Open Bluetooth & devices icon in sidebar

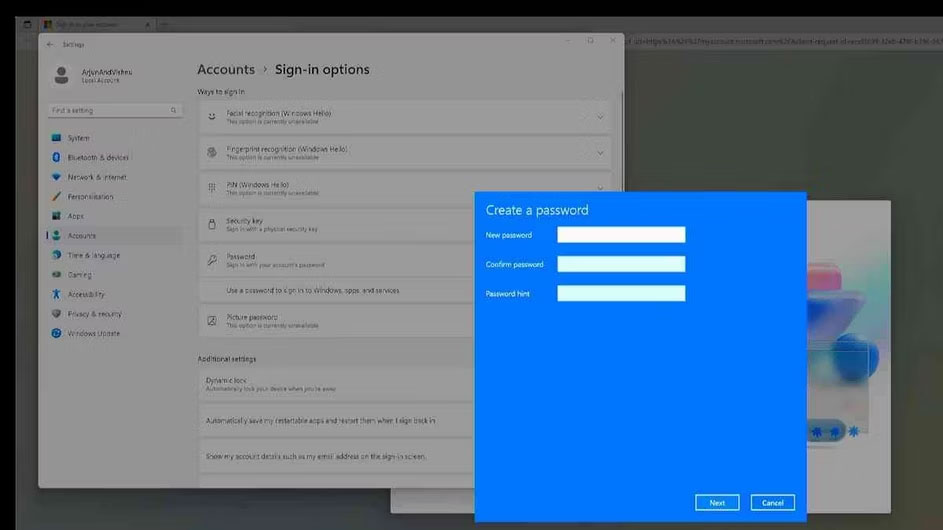pyautogui.click(x=57, y=157)
